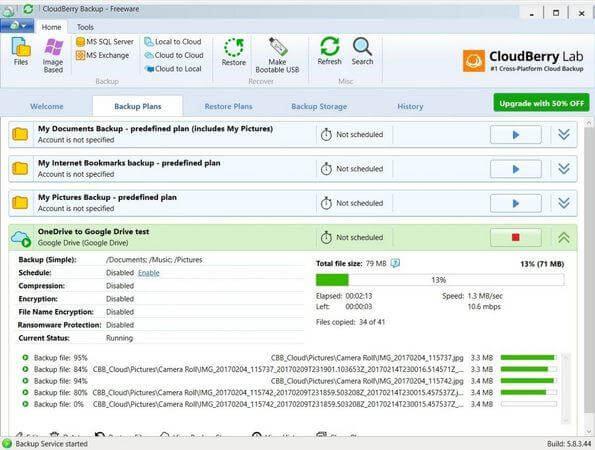This screenshot has width=595, height=450.
Task: Click status icon of Backup file: 0% row
Action: tap(25, 404)
